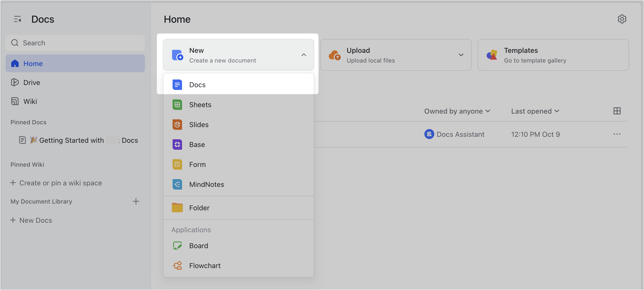Open the Templates gallery card
Screen dimensions: 644x290
pyautogui.click(x=553, y=55)
